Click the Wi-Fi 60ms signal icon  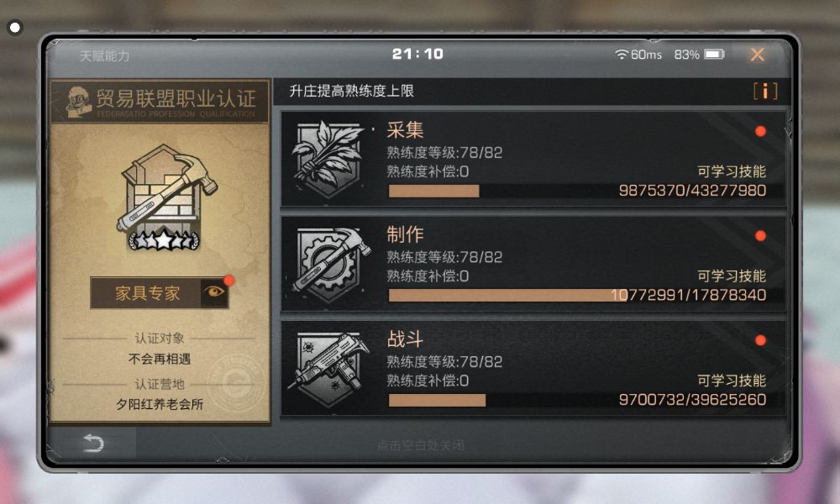pos(622,54)
